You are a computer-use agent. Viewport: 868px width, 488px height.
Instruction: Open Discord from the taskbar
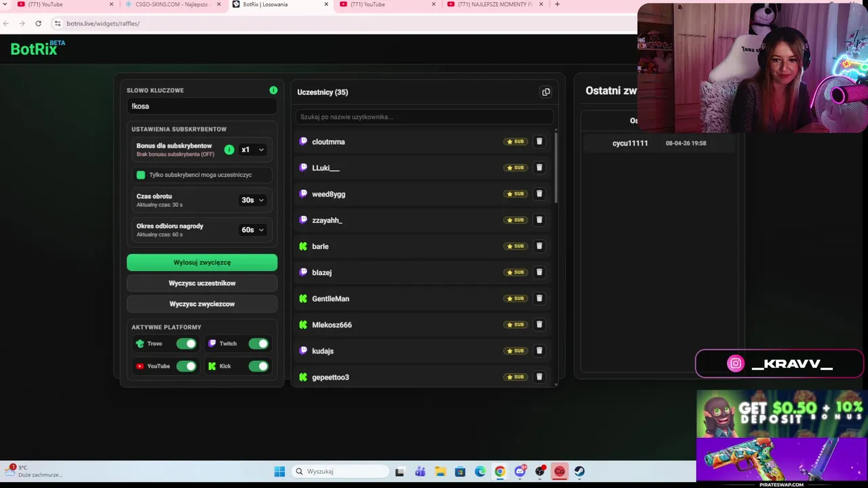pos(520,471)
